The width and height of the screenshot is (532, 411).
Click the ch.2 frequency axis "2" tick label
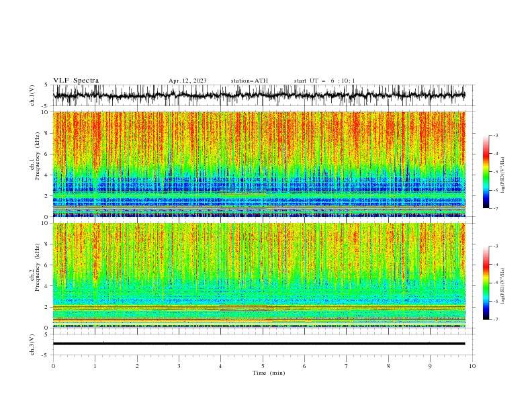47,307
